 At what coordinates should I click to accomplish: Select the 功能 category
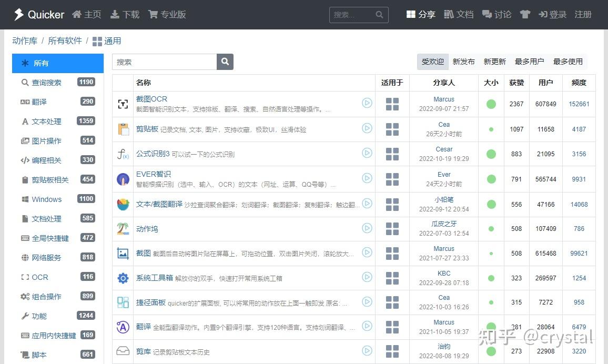coord(58,316)
